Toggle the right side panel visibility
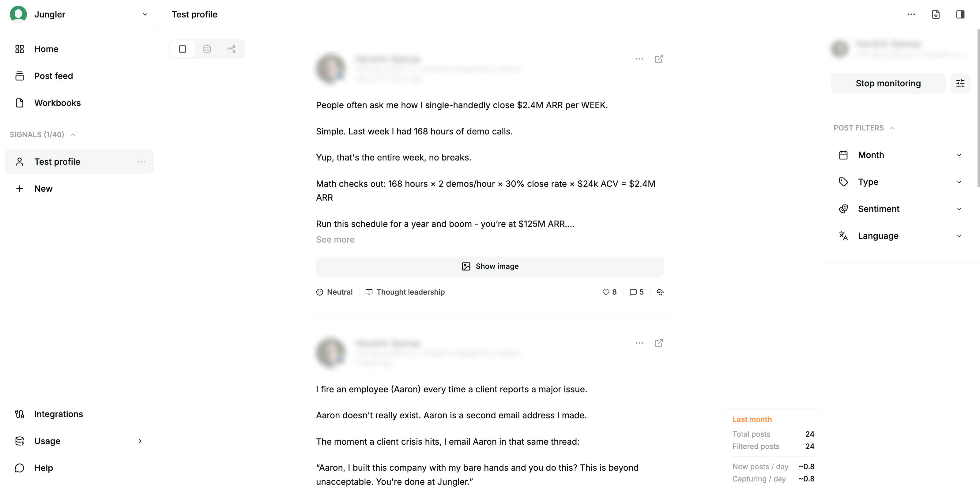The width and height of the screenshot is (980, 490). point(960,14)
